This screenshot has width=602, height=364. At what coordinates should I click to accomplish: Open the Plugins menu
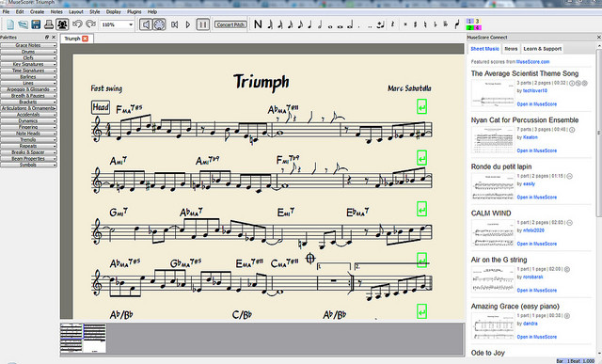[134, 12]
